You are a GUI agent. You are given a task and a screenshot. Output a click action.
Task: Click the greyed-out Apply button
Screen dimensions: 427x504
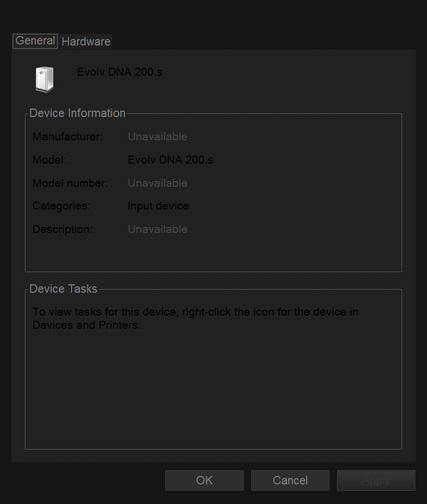[376, 481]
